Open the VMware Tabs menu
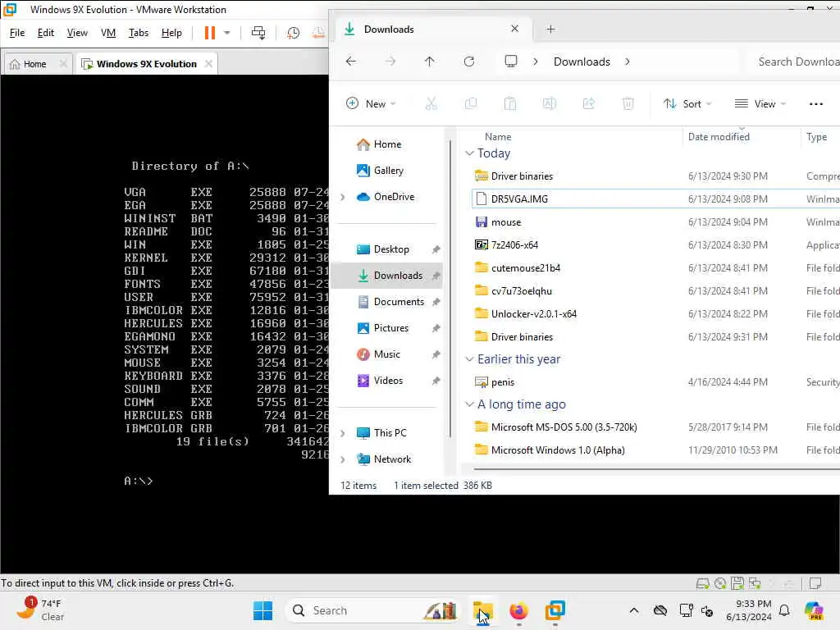 (x=138, y=33)
